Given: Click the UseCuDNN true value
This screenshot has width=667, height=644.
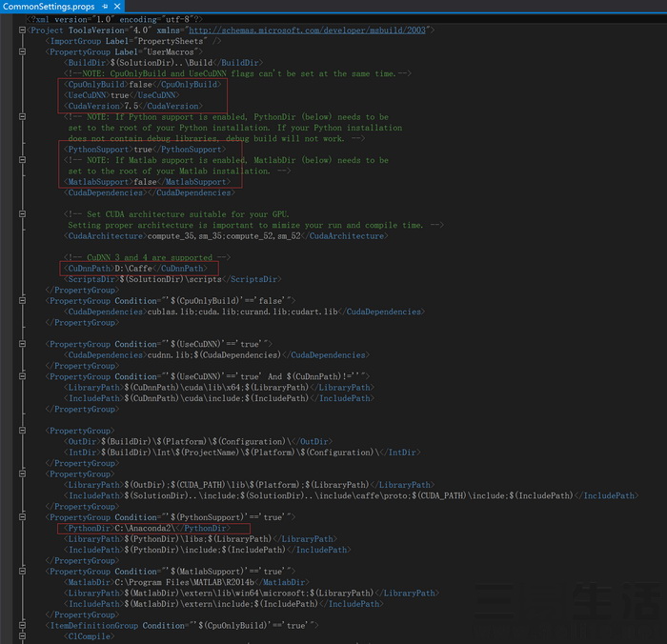Looking at the screenshot, I should point(119,95).
